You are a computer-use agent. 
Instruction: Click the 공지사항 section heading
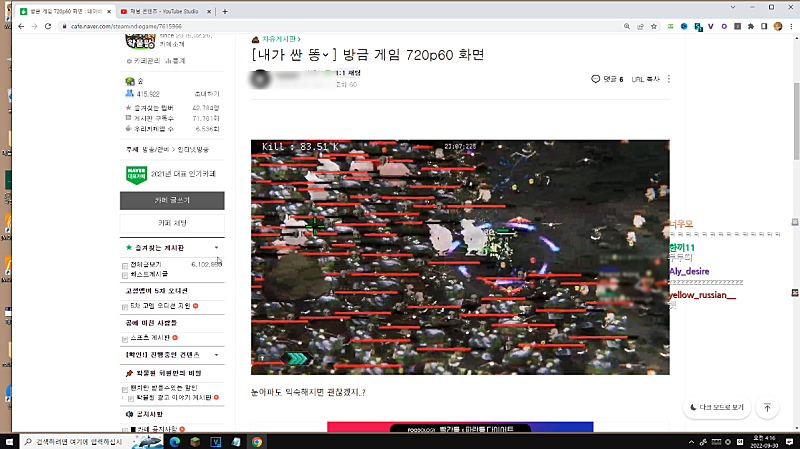pos(149,414)
